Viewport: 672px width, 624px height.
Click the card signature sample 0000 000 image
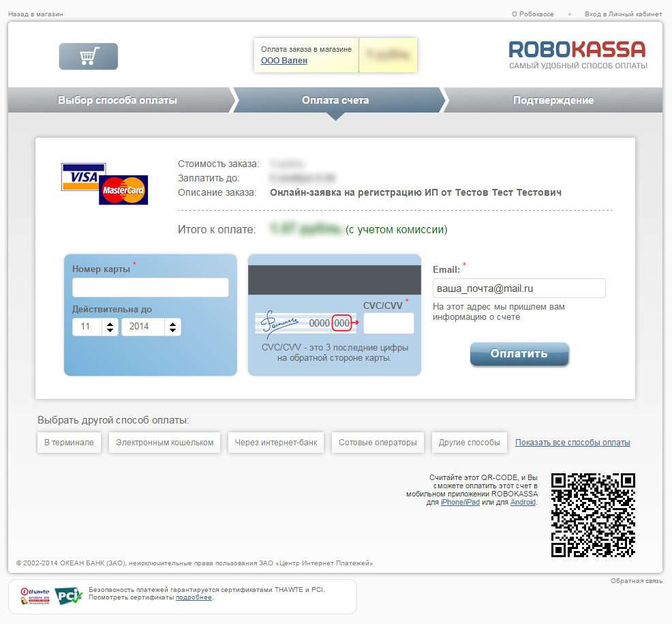[x=307, y=323]
